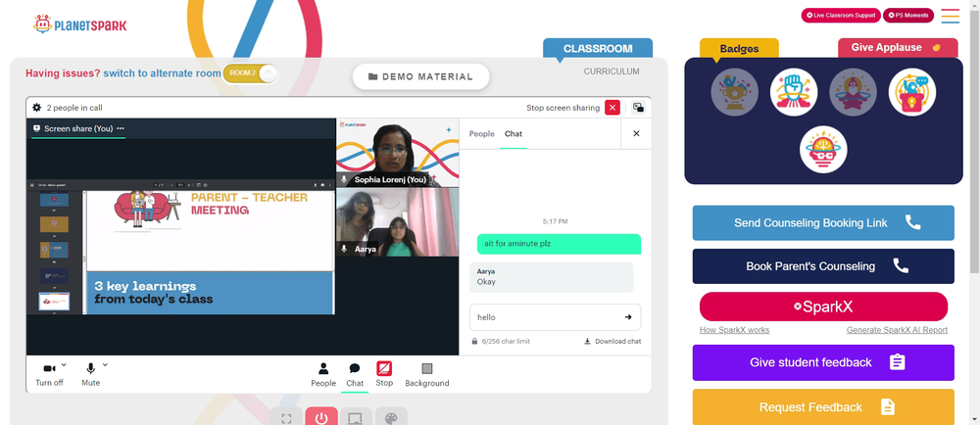This screenshot has height=425, width=980.
Task: Launch the SparkX button
Action: [x=823, y=307]
